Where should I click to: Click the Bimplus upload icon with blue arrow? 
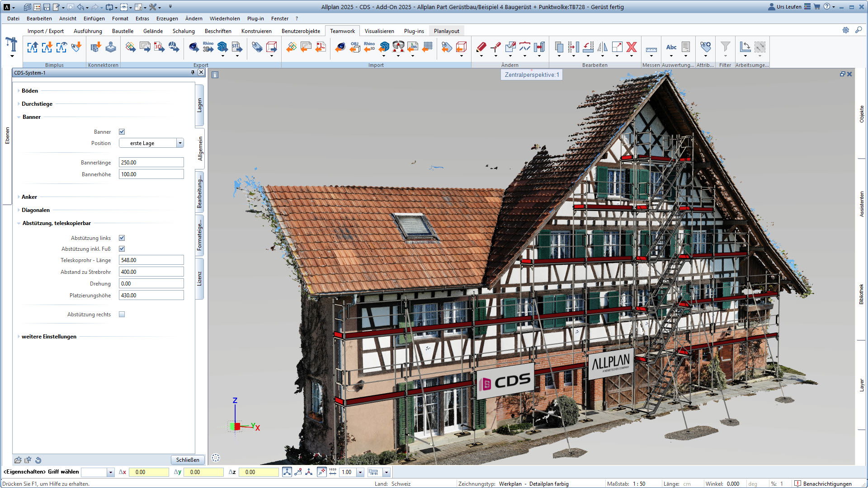(33, 47)
